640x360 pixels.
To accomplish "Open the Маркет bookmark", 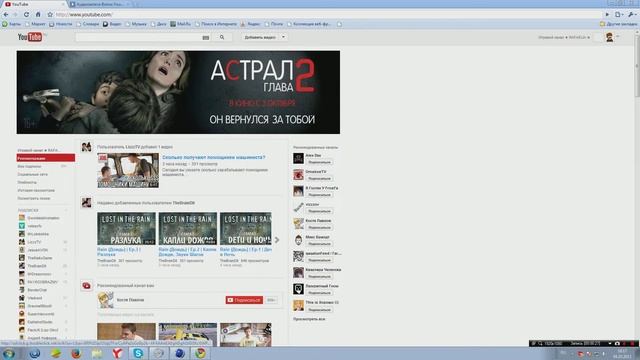I will coord(36,24).
